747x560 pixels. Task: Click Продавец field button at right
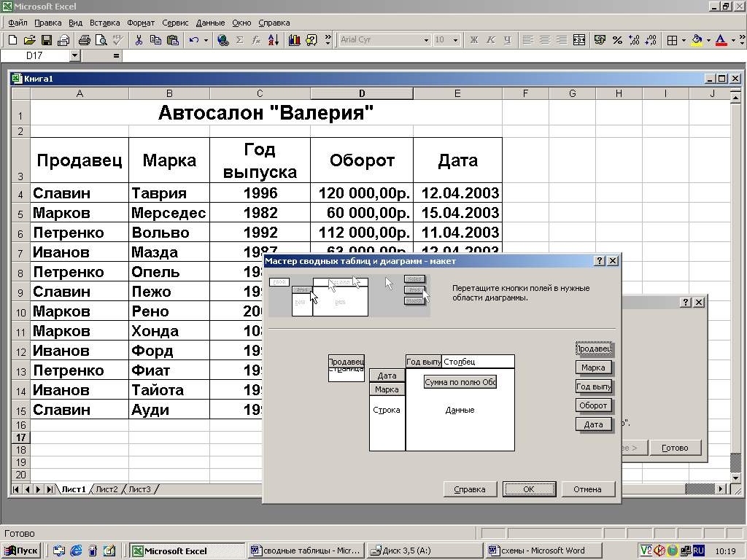(x=594, y=349)
